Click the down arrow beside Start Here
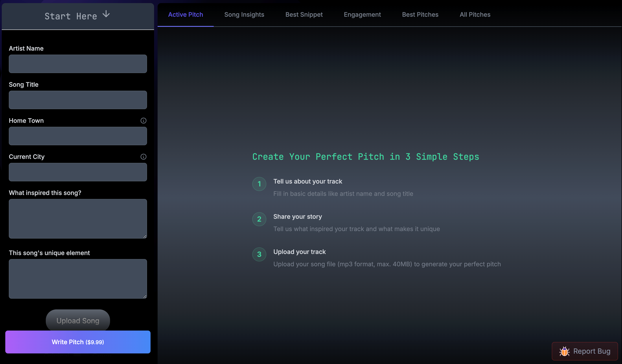This screenshot has width=622, height=364. [x=106, y=14]
